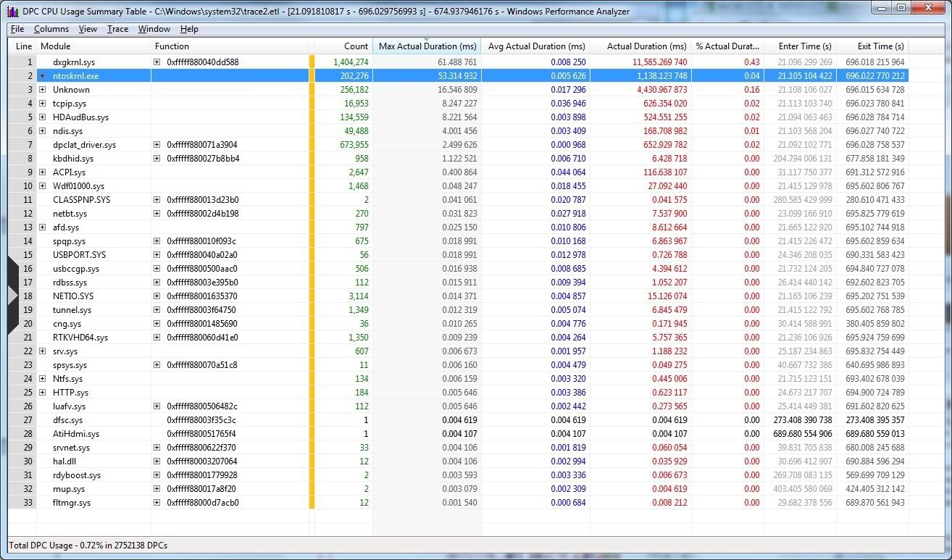Click enter time 689.680 554 906
The image size is (952, 560).
803,434
